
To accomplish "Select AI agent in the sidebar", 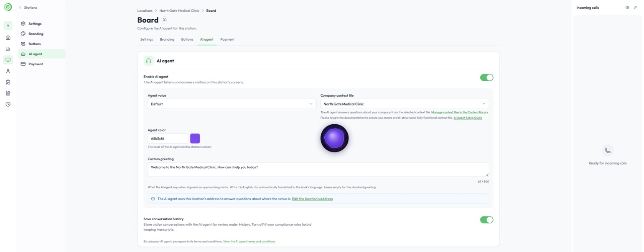I will click(x=42, y=54).
